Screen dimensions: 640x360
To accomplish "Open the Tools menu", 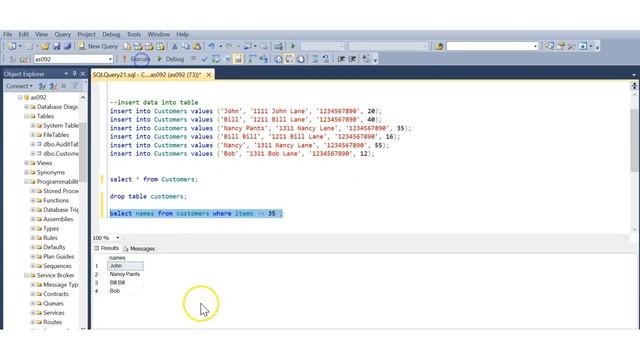I will coord(133,34).
